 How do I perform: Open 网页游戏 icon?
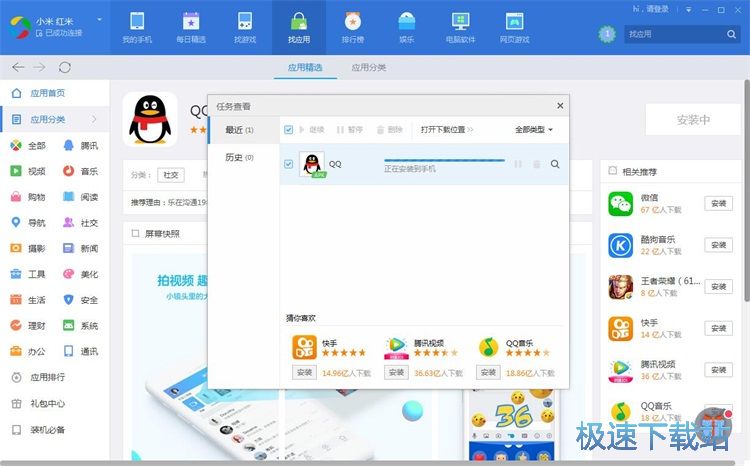point(515,22)
